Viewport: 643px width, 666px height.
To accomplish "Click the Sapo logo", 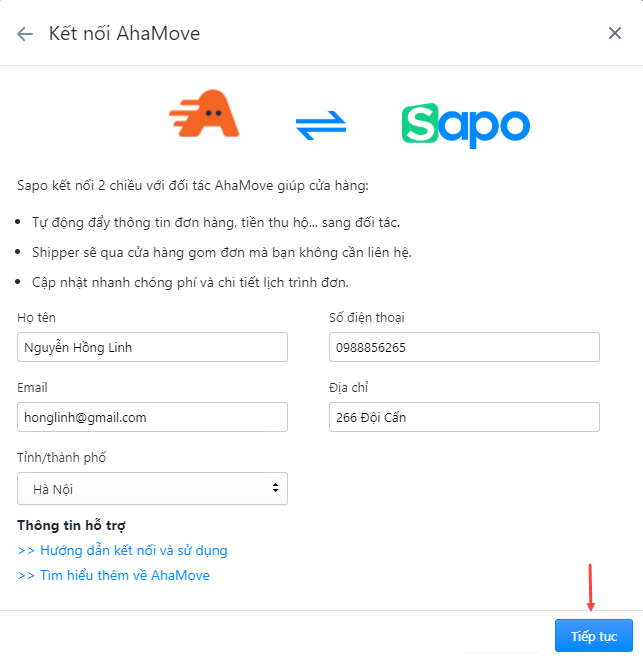I will (466, 125).
